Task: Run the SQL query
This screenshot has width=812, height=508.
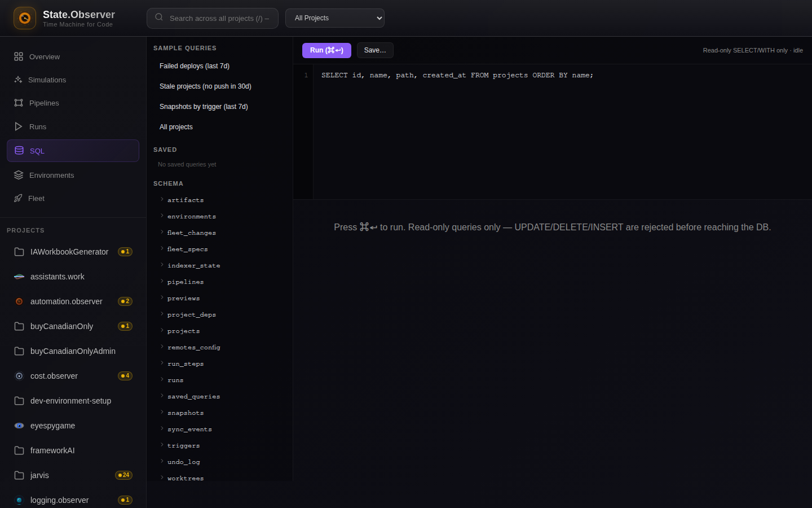Action: [326, 50]
